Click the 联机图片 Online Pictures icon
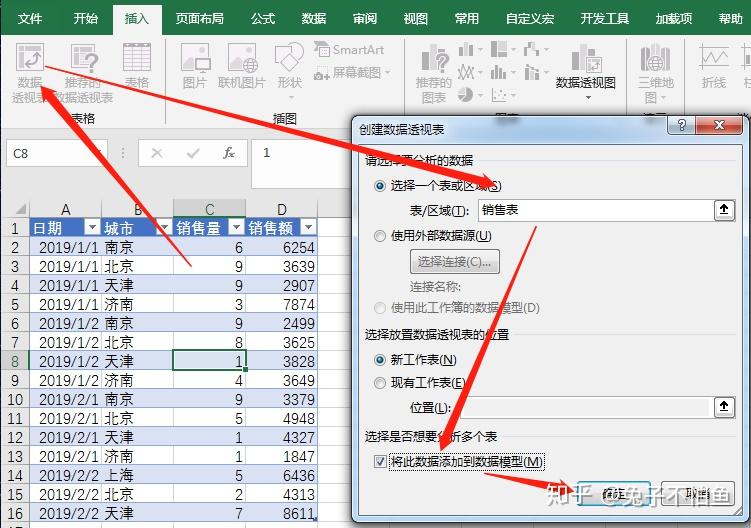 tap(242, 58)
